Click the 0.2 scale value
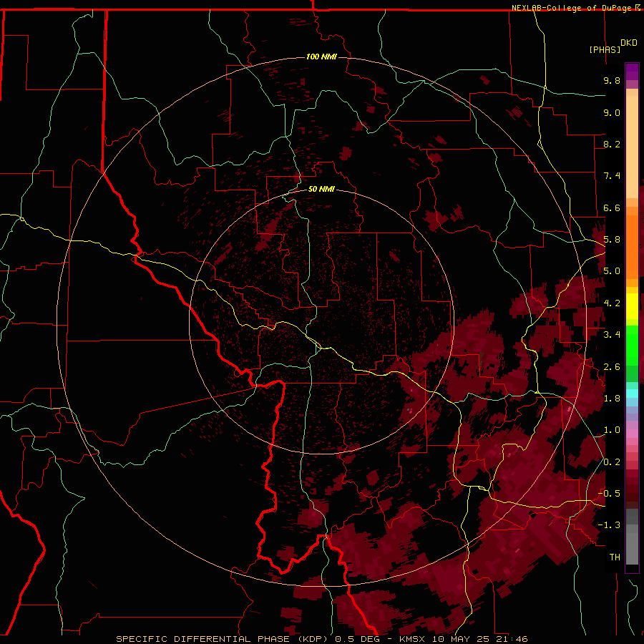The width and height of the screenshot is (644, 644). (x=612, y=462)
